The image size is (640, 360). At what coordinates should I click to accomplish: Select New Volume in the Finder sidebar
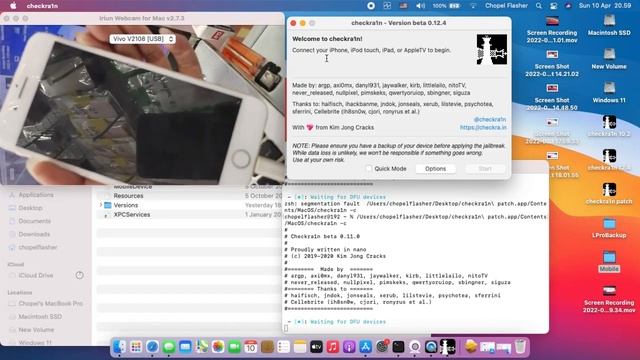(x=36, y=330)
